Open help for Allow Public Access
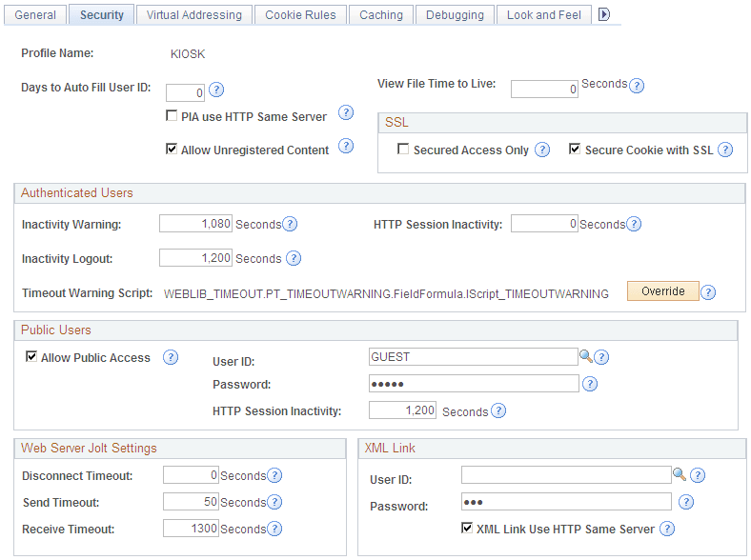This screenshot has width=751, height=560. pos(171,357)
